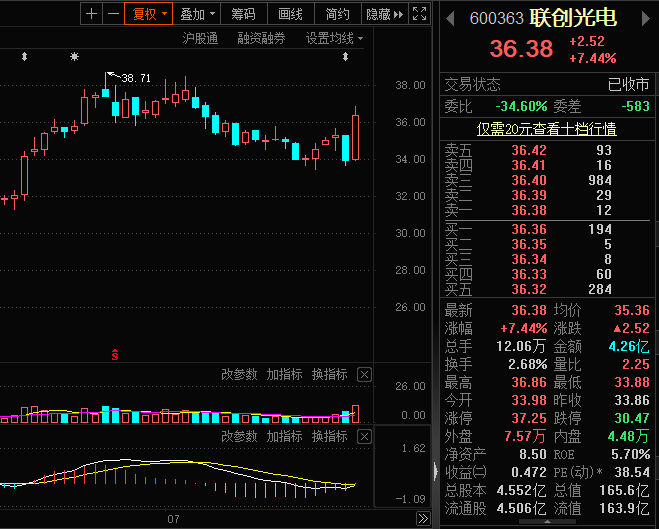The height and width of the screenshot is (529, 659).
Task: Click 改参数 in the MACD indicator panel
Action: tap(239, 437)
